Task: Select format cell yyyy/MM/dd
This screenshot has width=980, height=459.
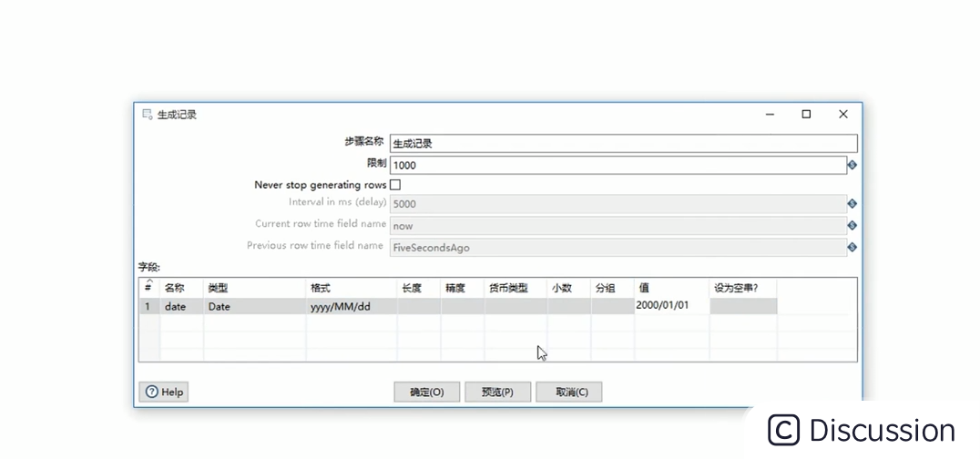Action: [352, 306]
